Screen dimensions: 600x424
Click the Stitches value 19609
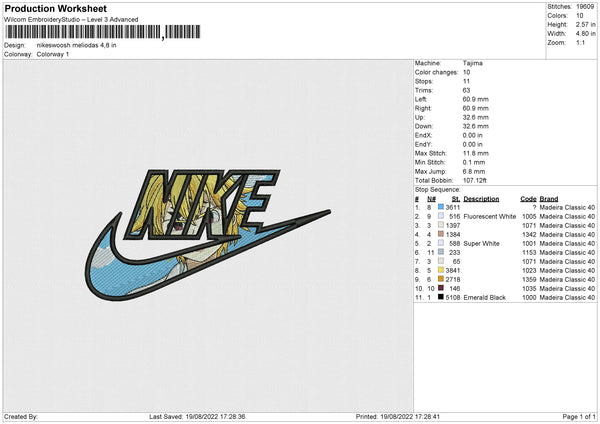coord(585,7)
